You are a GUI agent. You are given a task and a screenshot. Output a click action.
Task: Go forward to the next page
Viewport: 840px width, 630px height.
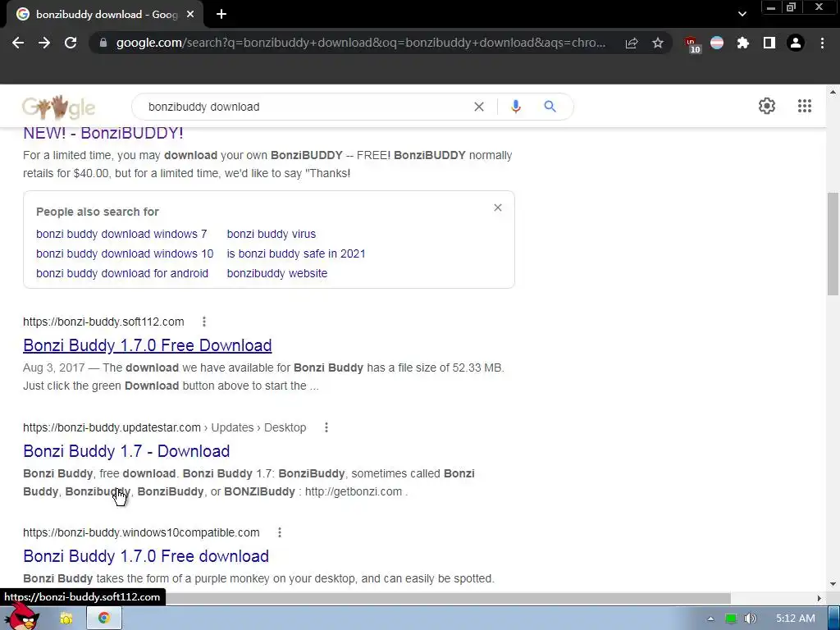point(44,43)
